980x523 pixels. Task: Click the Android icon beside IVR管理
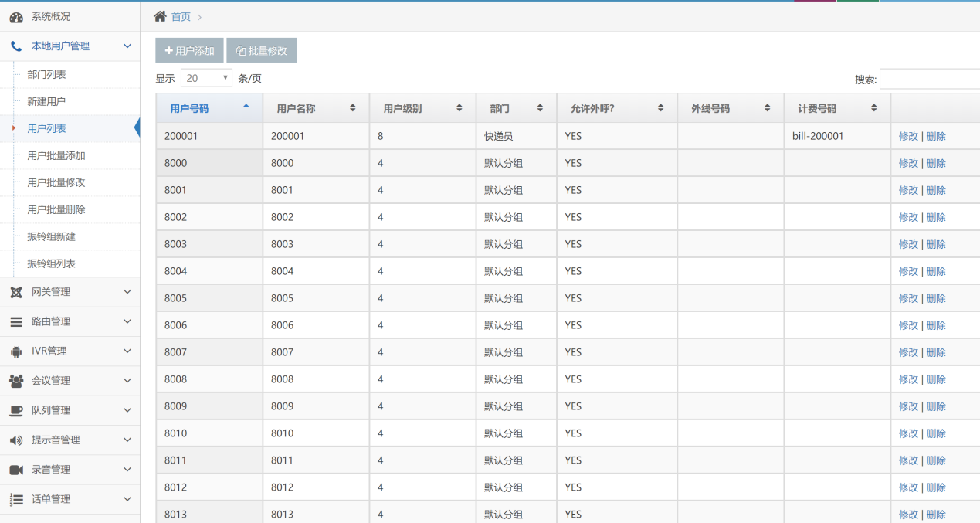point(16,351)
